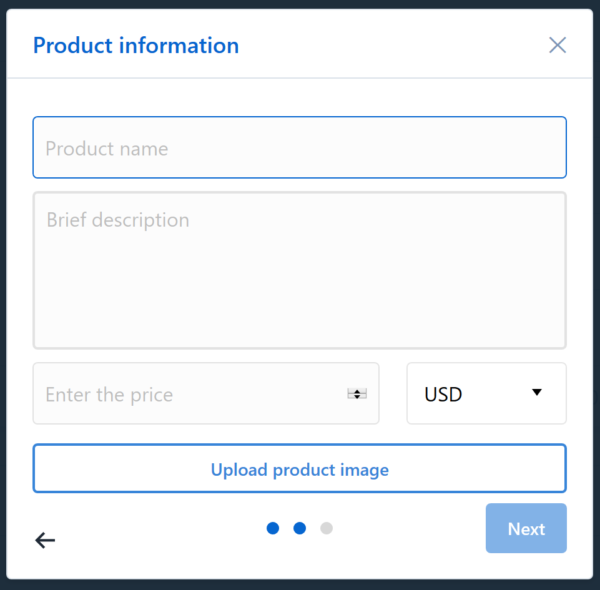Click the price field number spinner icon
600x590 pixels.
(x=357, y=394)
